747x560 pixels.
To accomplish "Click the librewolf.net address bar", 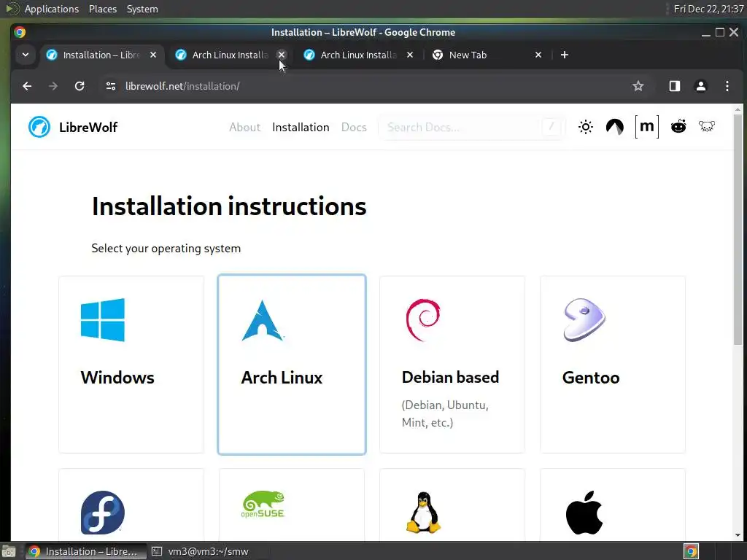I will point(371,86).
